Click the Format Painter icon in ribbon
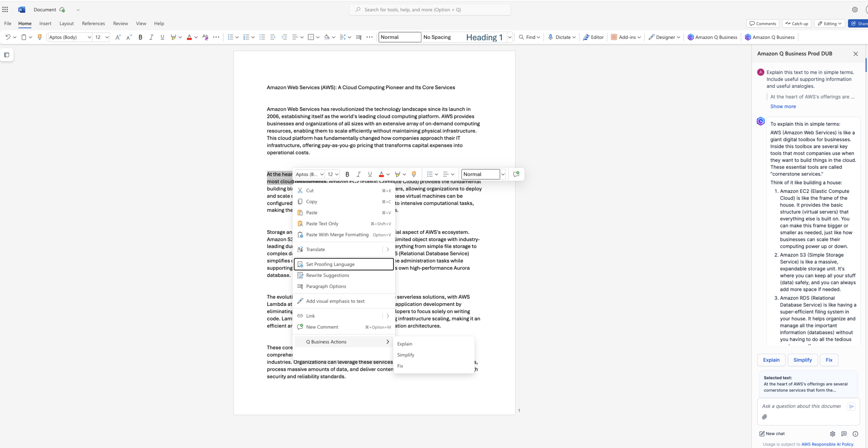The width and height of the screenshot is (868, 448). (39, 37)
